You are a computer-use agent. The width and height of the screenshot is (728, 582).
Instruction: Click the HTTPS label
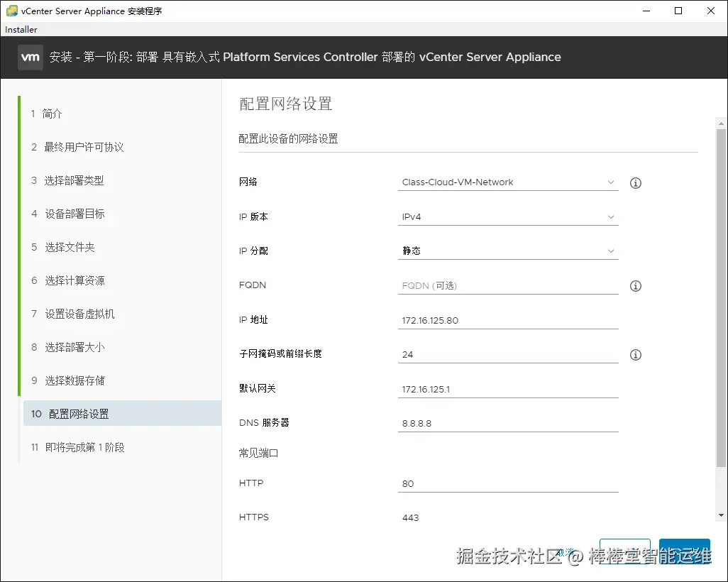tap(254, 517)
